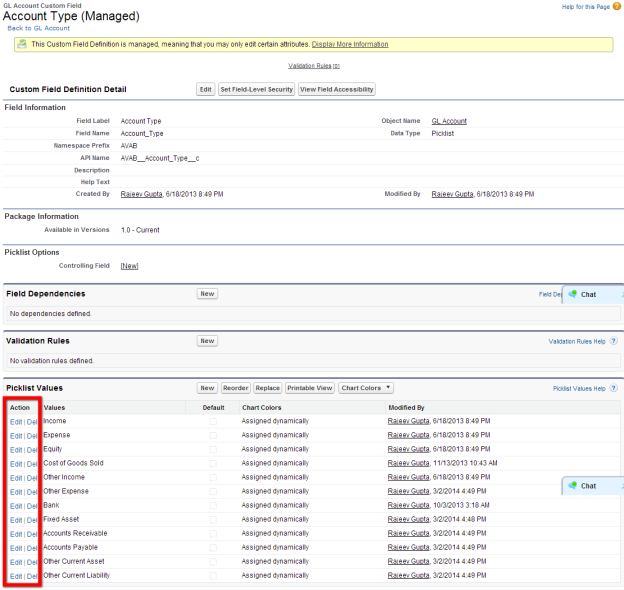
Task: Click the Help for this Page question icon
Action: pos(615,8)
